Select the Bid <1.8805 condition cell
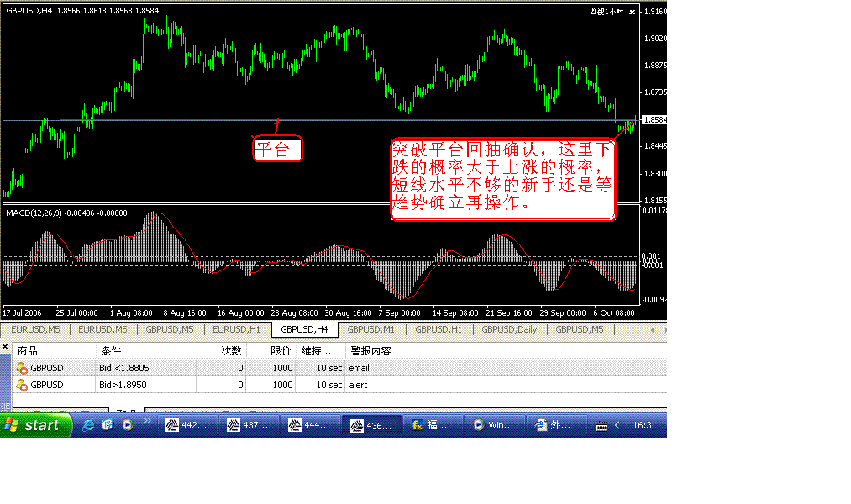 (x=146, y=368)
